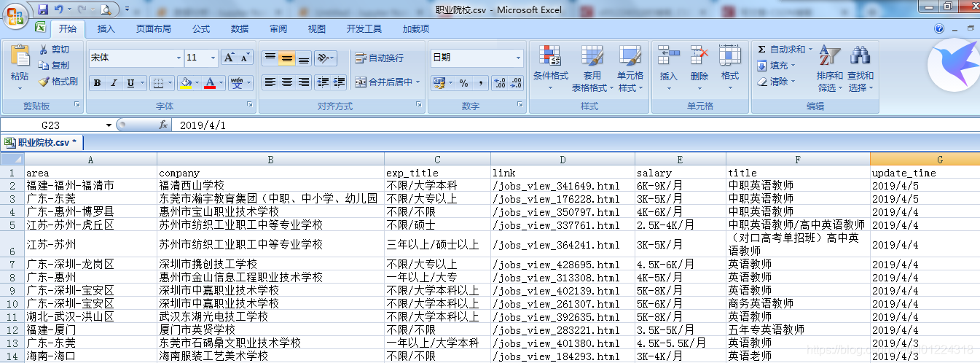
Task: Open Conditional Formatting (条件格式)
Action: pyautogui.click(x=550, y=68)
